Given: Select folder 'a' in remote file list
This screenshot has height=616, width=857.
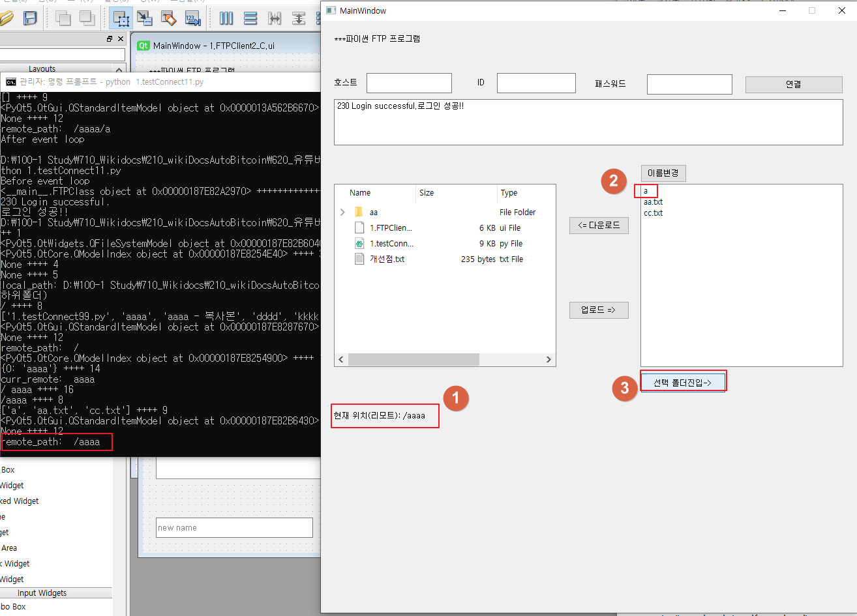Looking at the screenshot, I should tap(646, 191).
